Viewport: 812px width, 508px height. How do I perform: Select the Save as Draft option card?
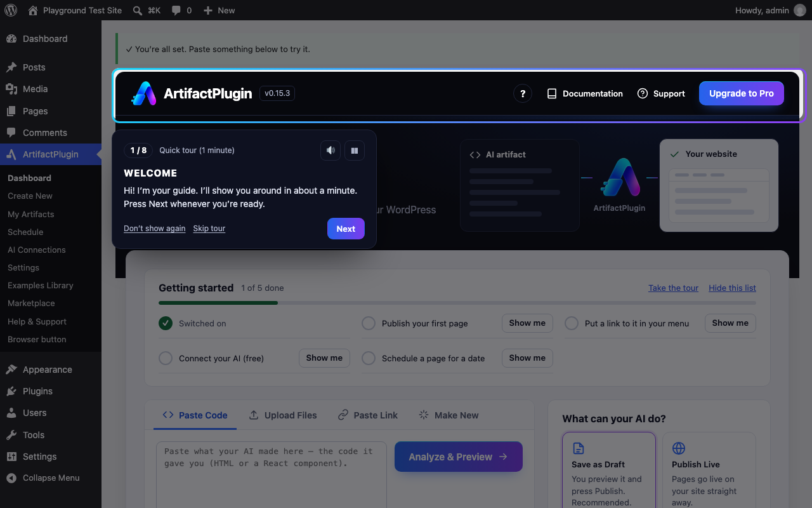(609, 471)
